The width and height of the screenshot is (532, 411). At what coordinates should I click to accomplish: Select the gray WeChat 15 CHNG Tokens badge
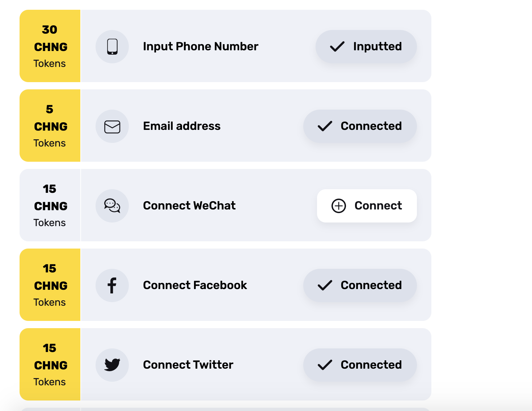click(x=50, y=205)
